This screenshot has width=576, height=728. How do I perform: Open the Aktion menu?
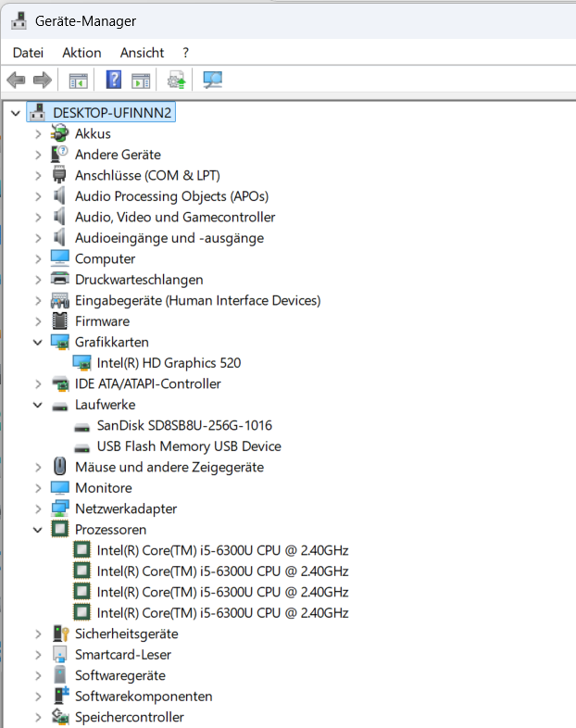81,53
